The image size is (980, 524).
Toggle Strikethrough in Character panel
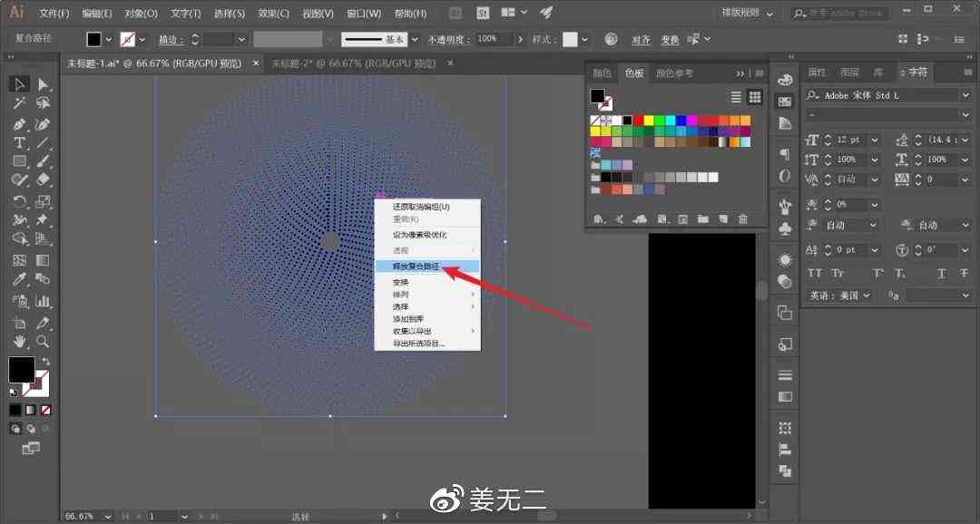click(x=964, y=273)
